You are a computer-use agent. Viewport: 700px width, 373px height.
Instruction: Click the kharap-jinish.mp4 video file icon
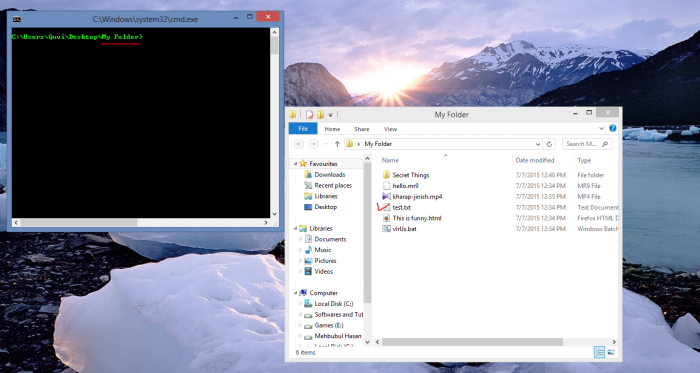coord(386,196)
